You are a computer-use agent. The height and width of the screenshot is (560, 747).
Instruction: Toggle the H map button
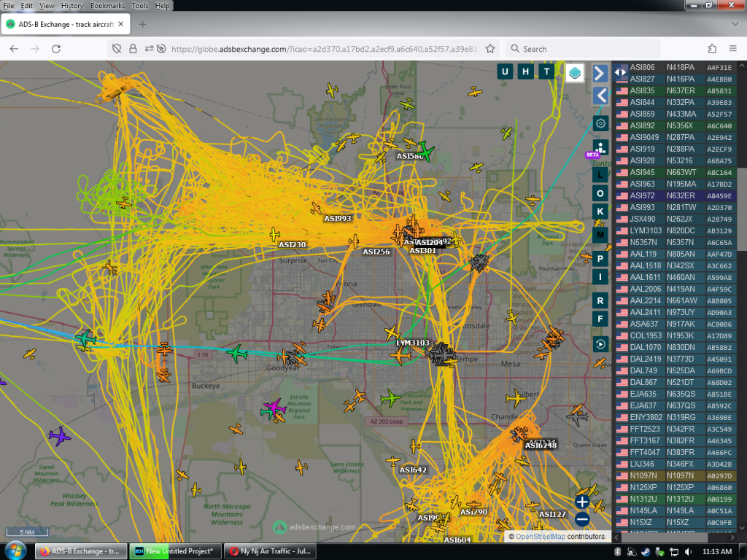tap(525, 72)
